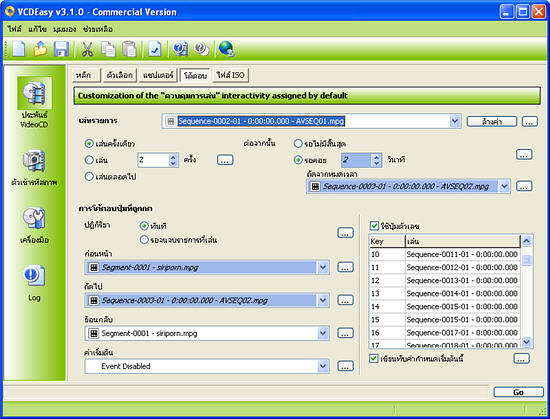Image resolution: width=550 pixels, height=419 pixels.
Task: Switch to the chapters tab
Action: [158, 75]
